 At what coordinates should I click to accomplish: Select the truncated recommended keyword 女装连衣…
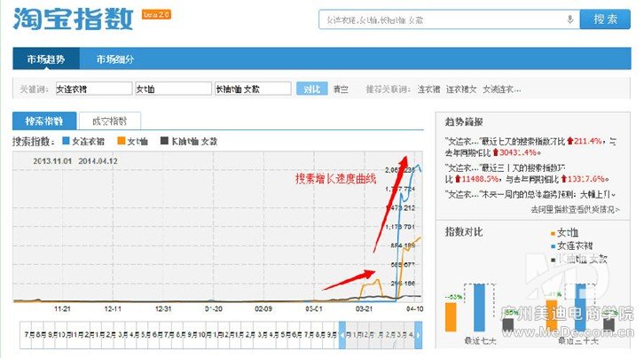click(501, 89)
